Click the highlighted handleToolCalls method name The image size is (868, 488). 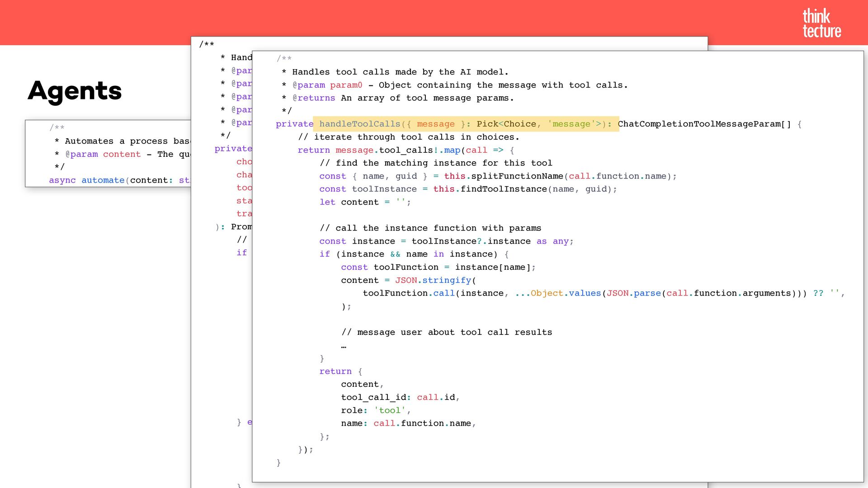(359, 124)
